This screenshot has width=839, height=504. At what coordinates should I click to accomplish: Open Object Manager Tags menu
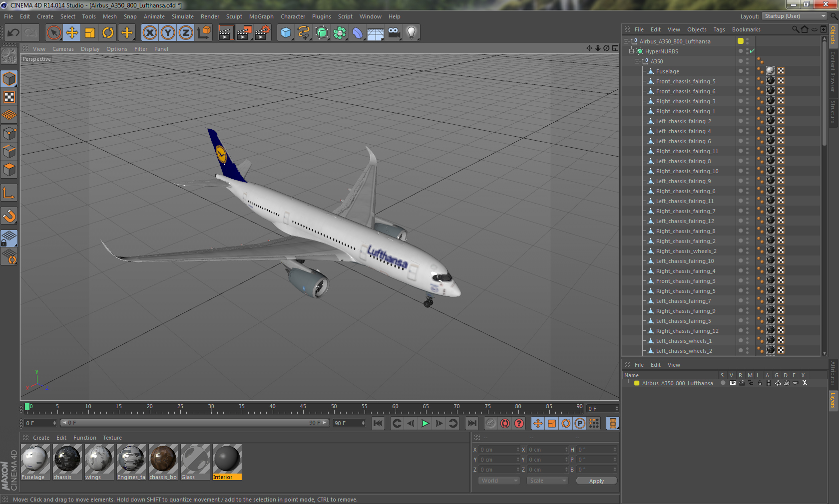(719, 29)
